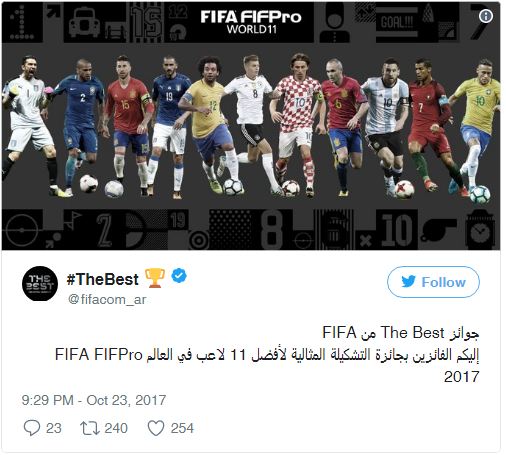Click the reply count 23
Viewport: 506px width, 455px height.
click(x=54, y=428)
